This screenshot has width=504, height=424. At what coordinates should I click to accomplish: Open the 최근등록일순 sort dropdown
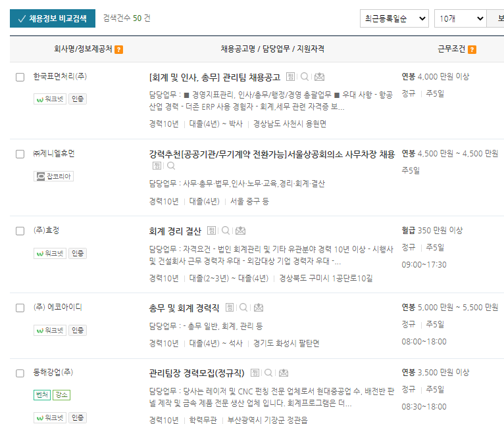click(x=394, y=18)
